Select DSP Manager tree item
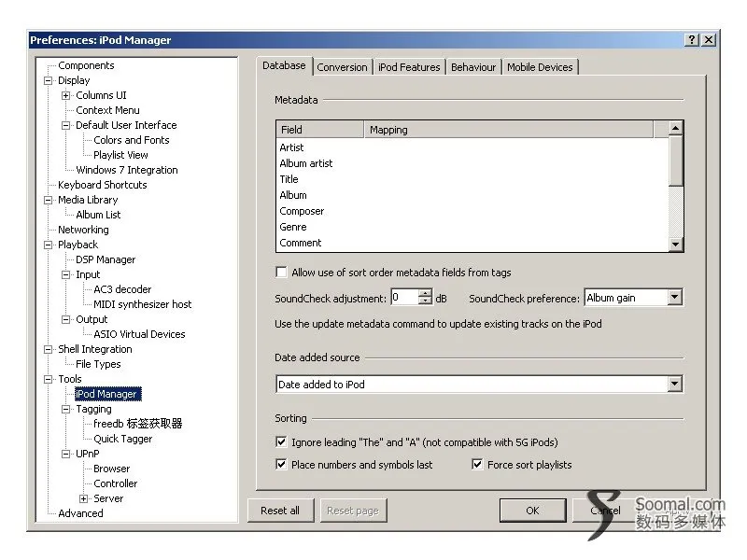 106,260
